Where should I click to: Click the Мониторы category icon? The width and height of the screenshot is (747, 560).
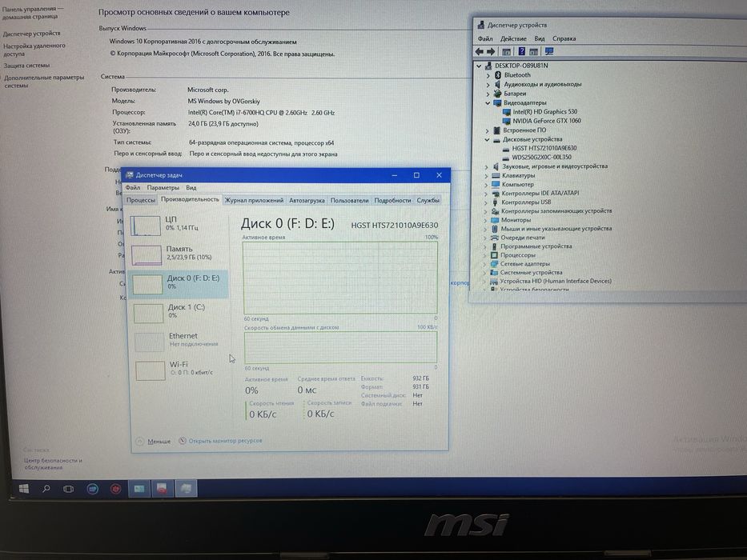click(495, 220)
